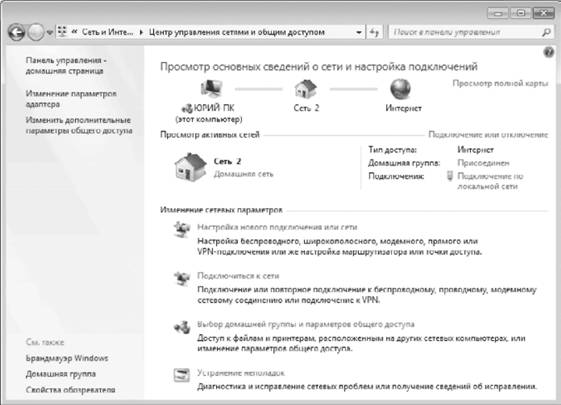Click the refresh button beside address bar
The image size is (561, 405).
(374, 32)
